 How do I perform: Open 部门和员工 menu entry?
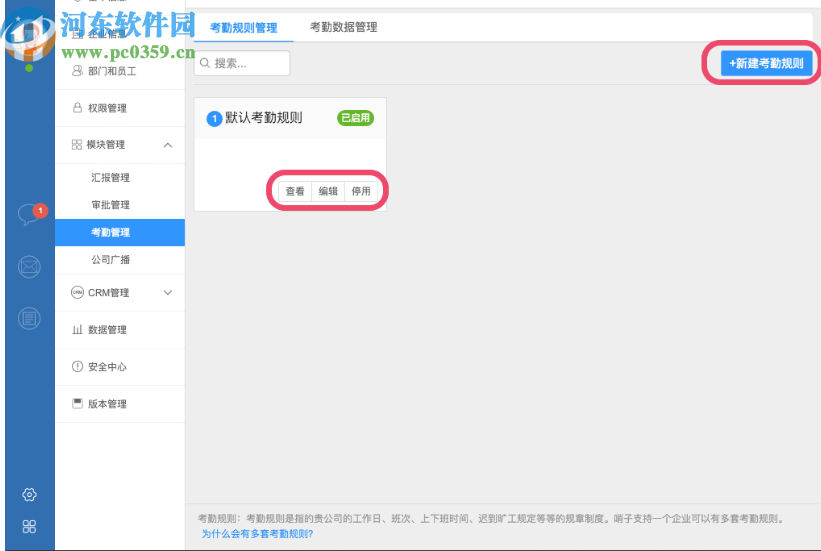coord(120,71)
